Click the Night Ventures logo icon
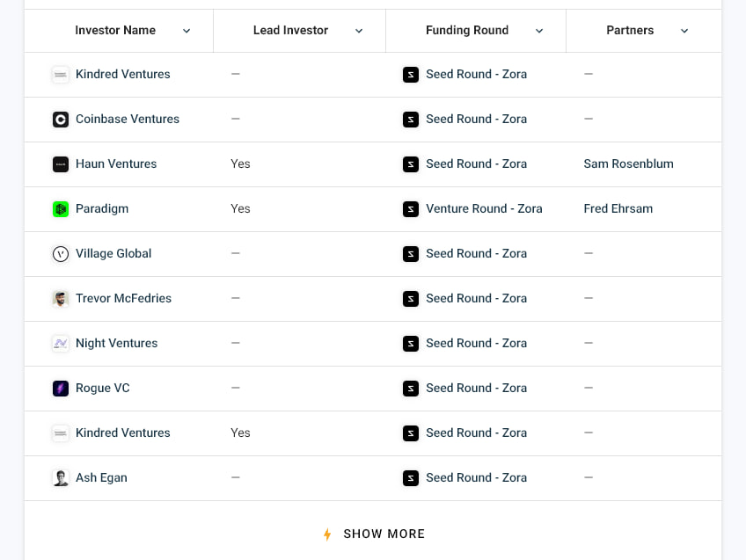746x560 pixels. click(61, 344)
